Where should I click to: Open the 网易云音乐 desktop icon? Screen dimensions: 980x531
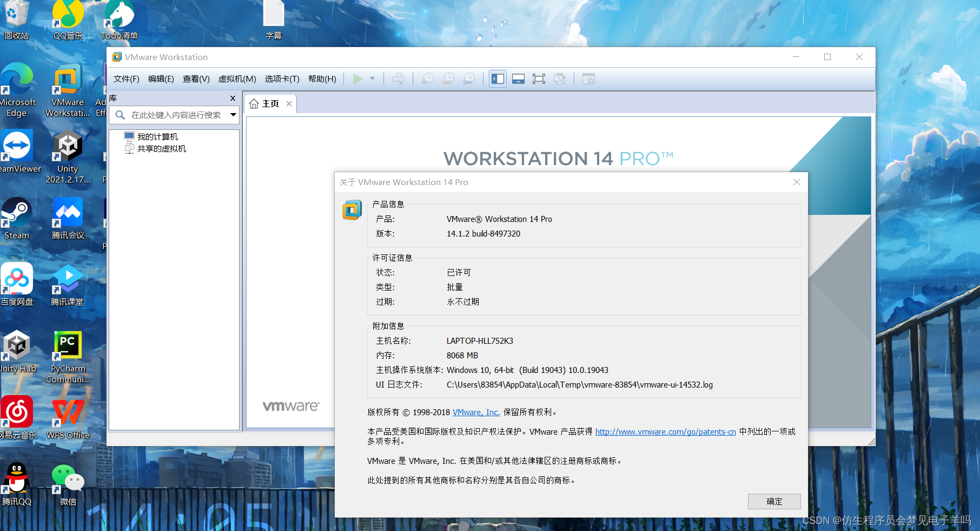[17, 418]
